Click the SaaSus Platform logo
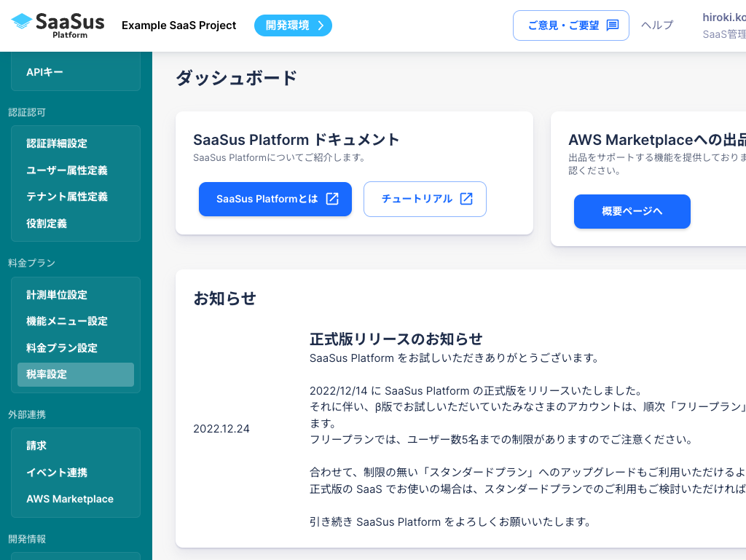The height and width of the screenshot is (560, 746). coord(58,25)
